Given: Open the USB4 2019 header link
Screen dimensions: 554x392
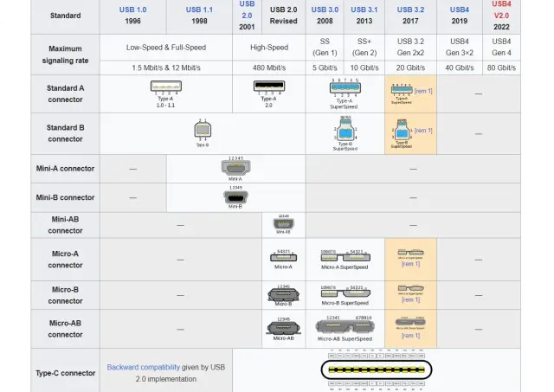Looking at the screenshot, I should (x=460, y=10).
